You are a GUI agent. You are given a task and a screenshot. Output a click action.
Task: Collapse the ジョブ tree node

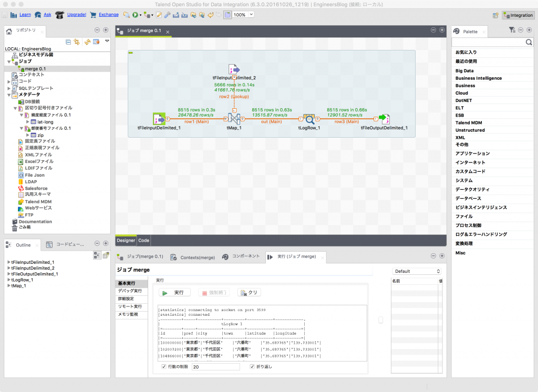[9, 62]
